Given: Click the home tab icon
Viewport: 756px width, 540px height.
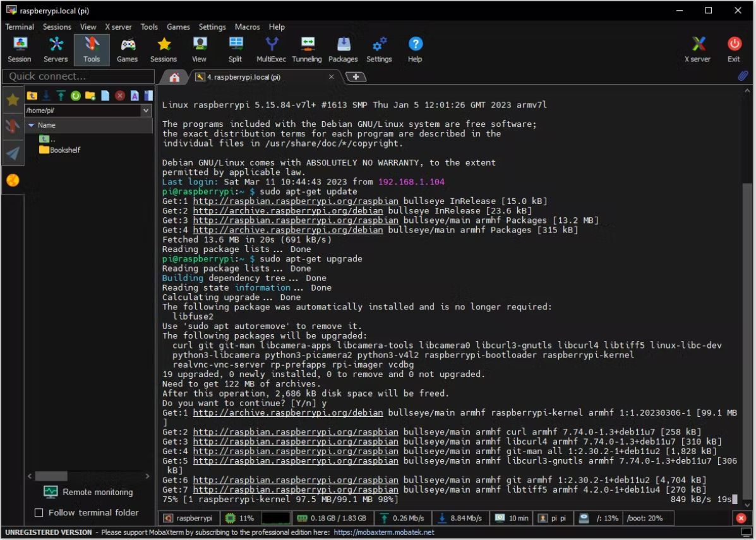Looking at the screenshot, I should pos(174,77).
